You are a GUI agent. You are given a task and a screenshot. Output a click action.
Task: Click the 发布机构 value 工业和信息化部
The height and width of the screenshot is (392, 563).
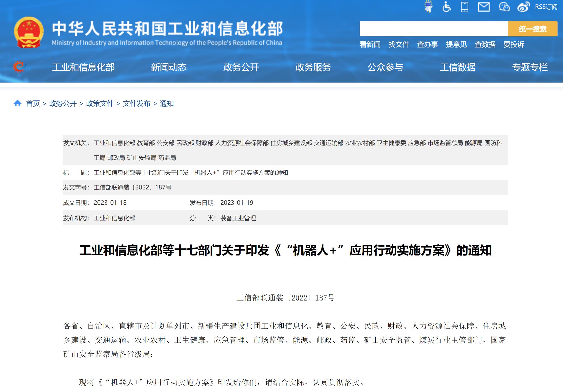(x=114, y=218)
